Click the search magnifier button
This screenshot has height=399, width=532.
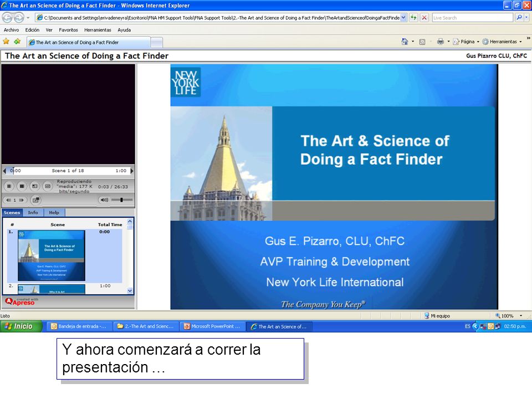pyautogui.click(x=519, y=18)
